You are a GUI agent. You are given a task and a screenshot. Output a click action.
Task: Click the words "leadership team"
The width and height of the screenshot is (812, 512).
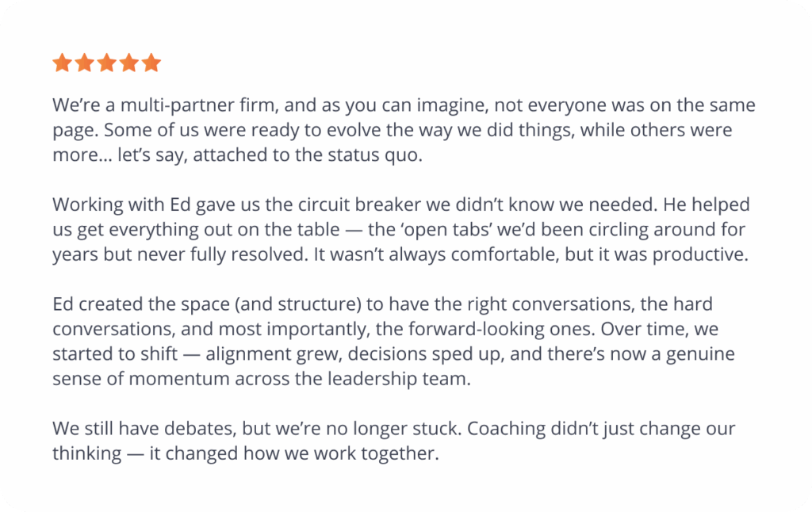(x=398, y=378)
